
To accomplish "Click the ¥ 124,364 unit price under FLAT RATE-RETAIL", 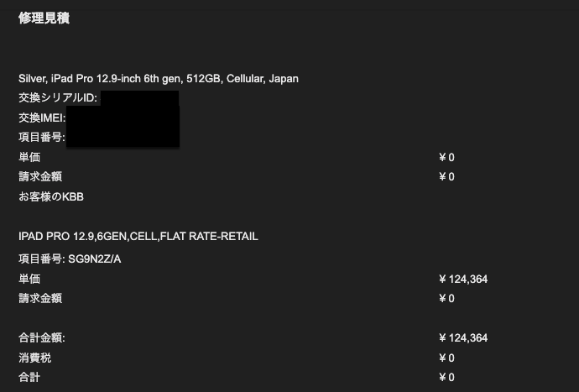I will [x=462, y=279].
